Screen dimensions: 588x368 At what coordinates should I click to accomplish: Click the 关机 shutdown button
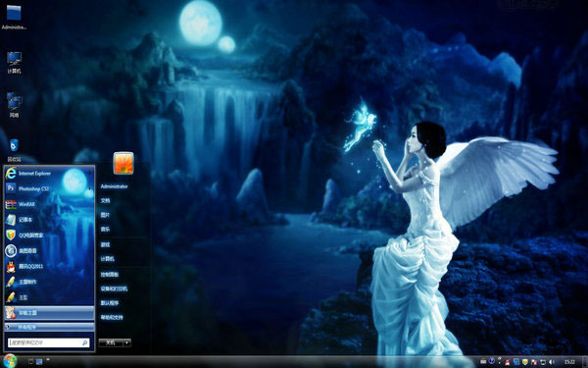click(110, 342)
